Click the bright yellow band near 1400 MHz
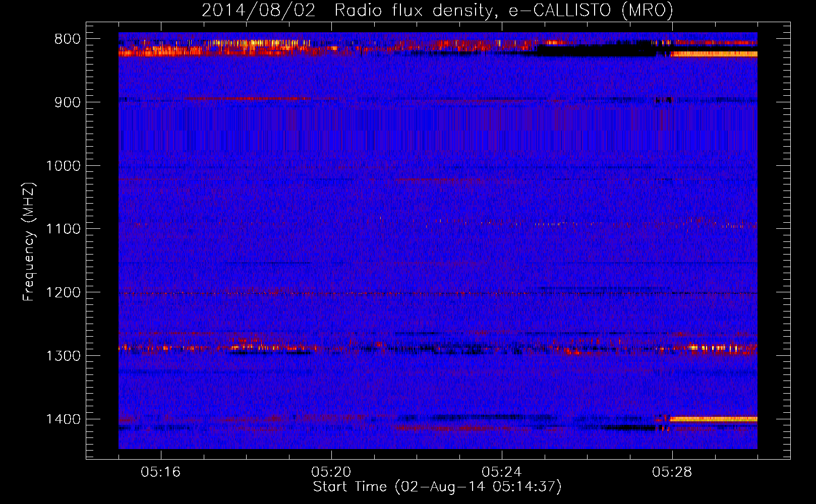 713,419
